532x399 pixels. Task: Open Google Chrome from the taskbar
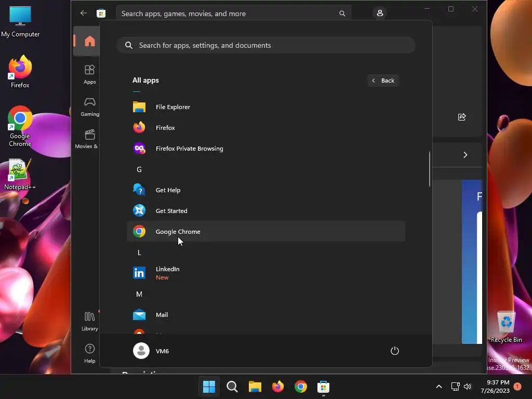301,387
